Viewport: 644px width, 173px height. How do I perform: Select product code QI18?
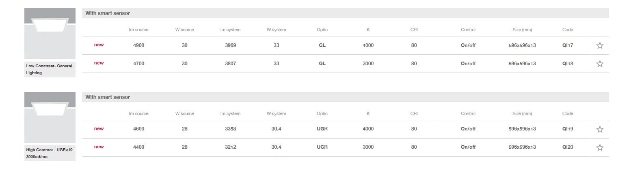click(567, 64)
